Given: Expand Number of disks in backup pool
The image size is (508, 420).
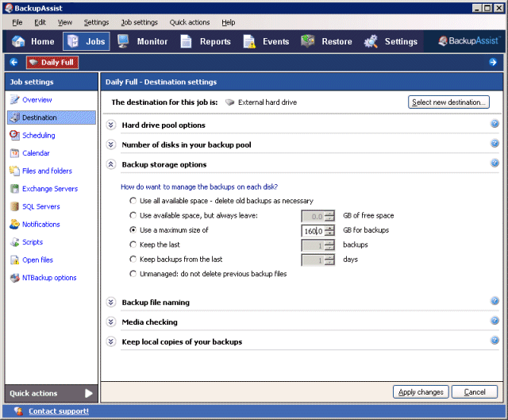Looking at the screenshot, I should (x=111, y=144).
